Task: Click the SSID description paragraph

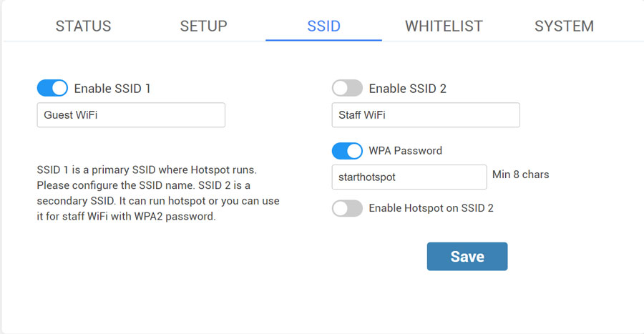Action: click(157, 194)
